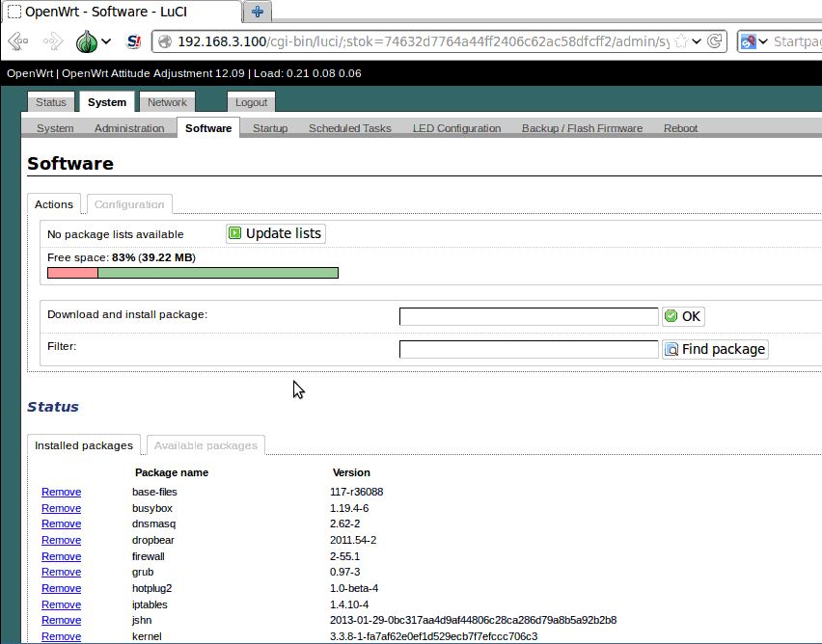822x644 pixels.
Task: Click the green checkmark icon on OK
Action: click(x=671, y=316)
